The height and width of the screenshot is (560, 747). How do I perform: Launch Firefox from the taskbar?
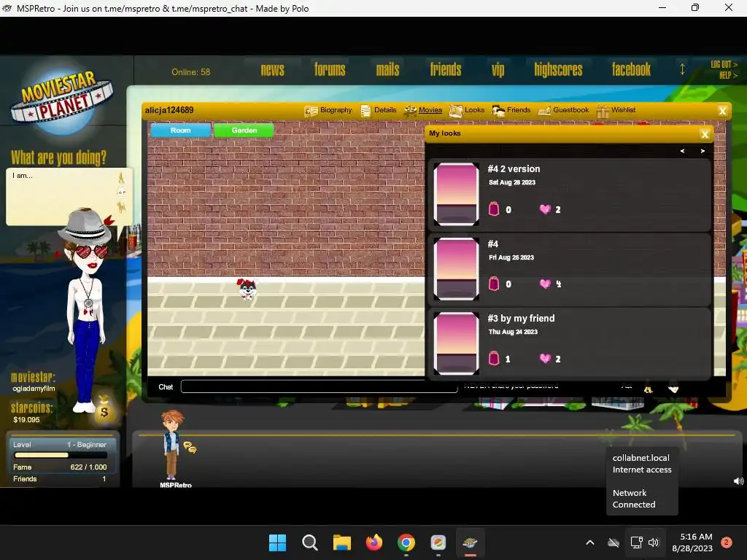374,542
